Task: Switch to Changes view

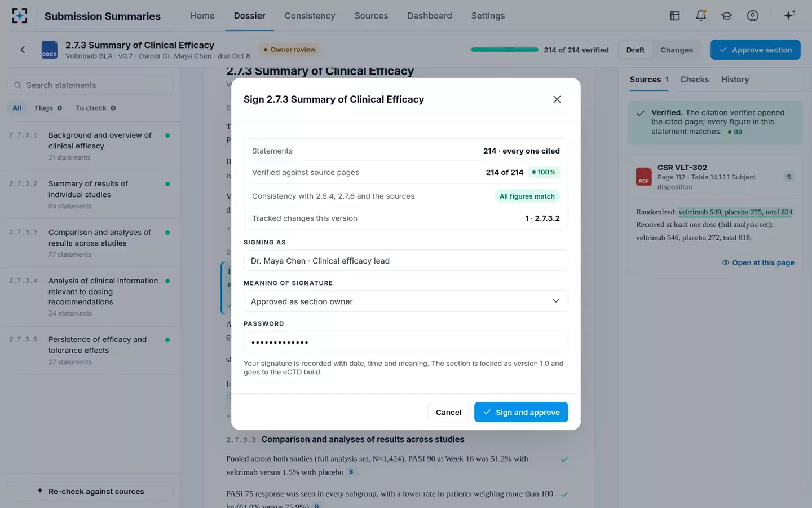Action: pyautogui.click(x=676, y=50)
